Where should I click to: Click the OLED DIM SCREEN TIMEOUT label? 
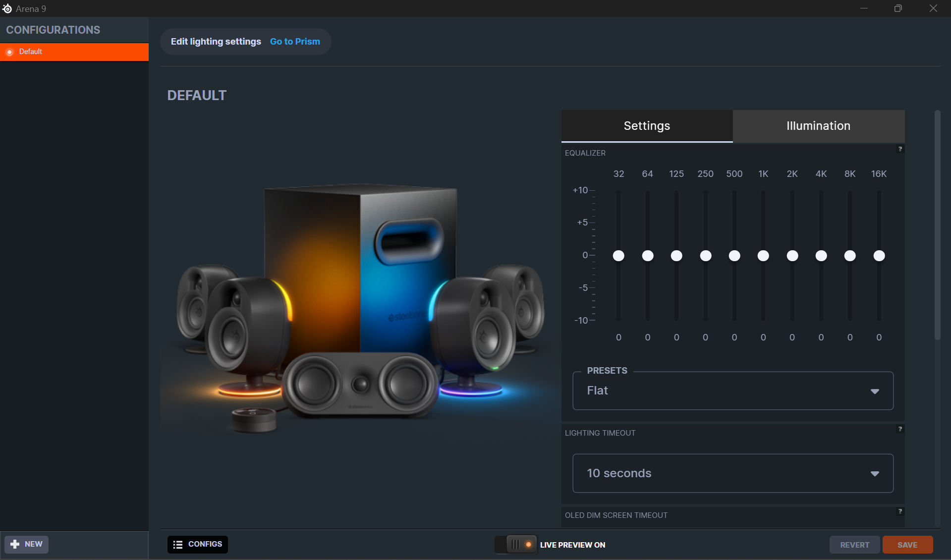pyautogui.click(x=616, y=515)
